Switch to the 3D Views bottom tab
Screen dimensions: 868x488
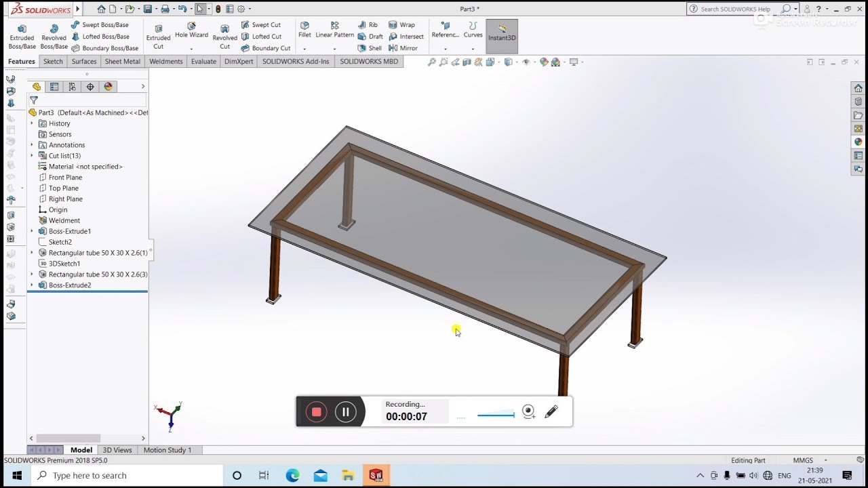(x=117, y=450)
